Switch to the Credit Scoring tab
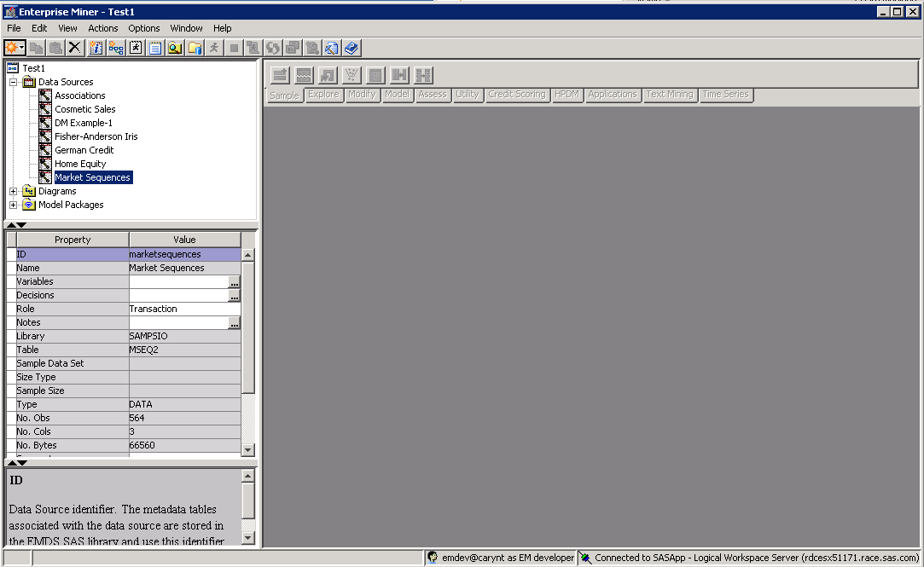The width and height of the screenshot is (924, 567). 516,95
